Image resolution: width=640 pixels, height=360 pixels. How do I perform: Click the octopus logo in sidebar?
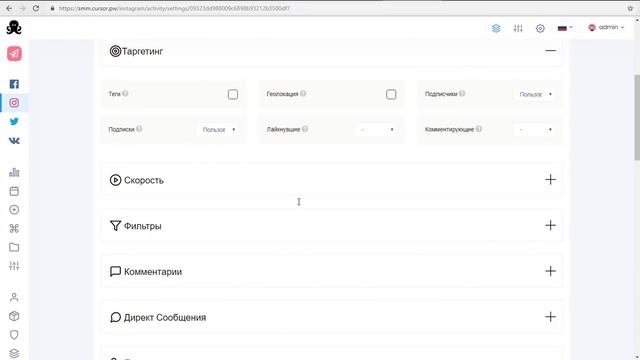(14, 27)
